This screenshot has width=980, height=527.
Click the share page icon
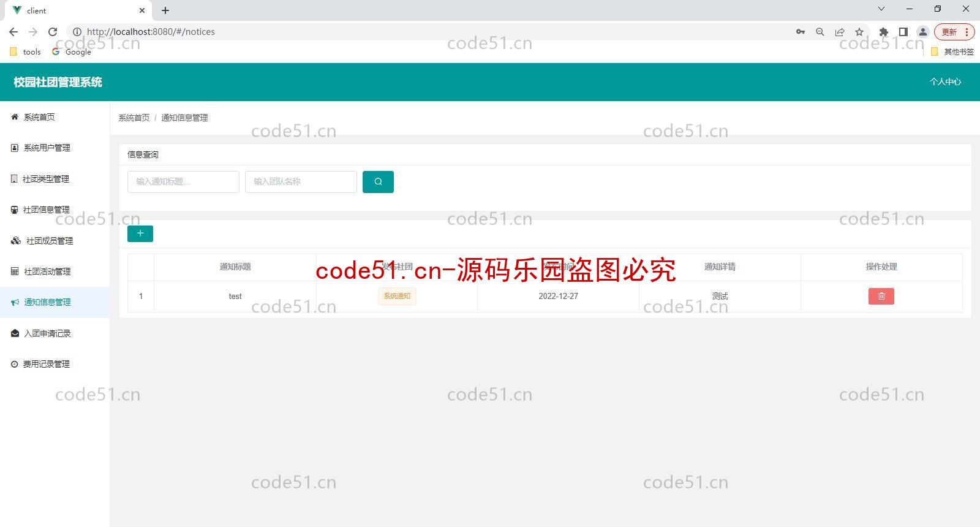[840, 32]
